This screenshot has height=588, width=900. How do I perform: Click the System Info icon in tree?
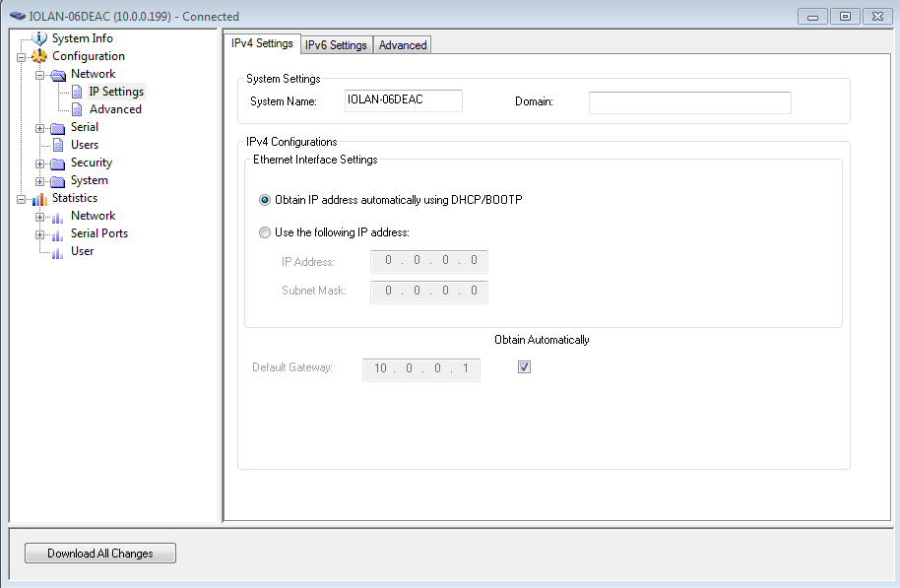[39, 38]
